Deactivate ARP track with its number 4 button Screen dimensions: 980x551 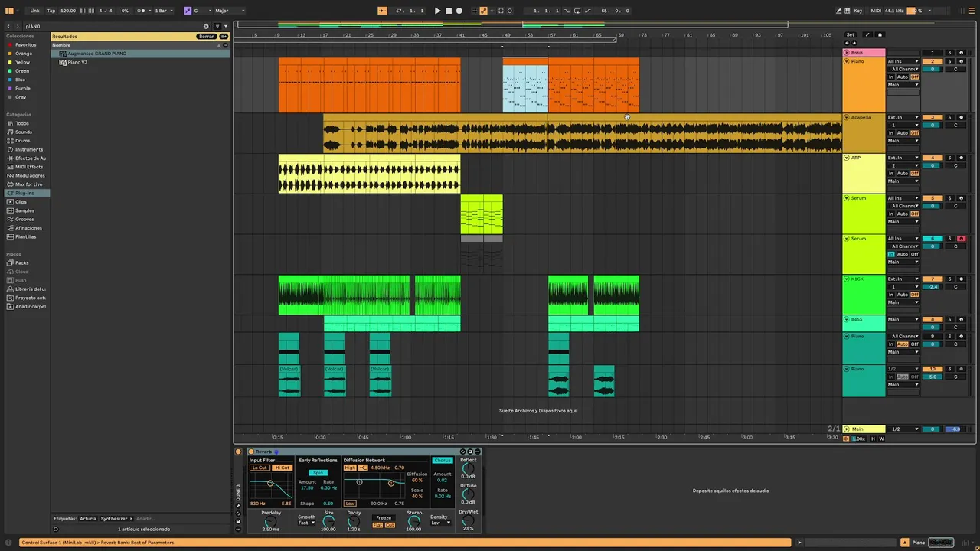click(x=933, y=158)
